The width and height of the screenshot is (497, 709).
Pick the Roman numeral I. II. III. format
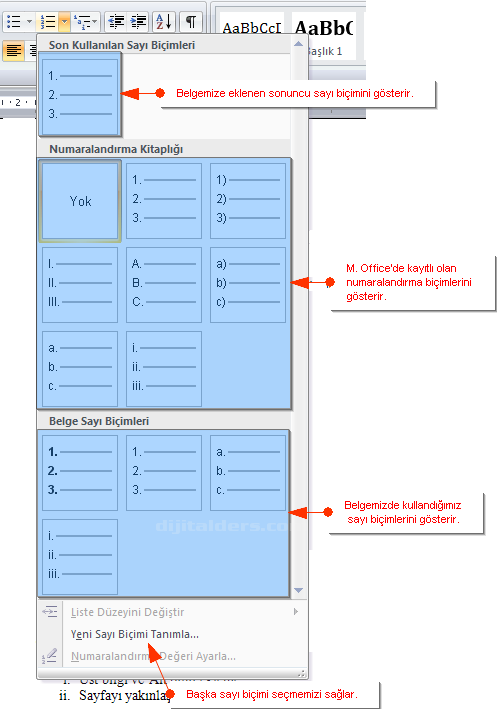(x=80, y=285)
